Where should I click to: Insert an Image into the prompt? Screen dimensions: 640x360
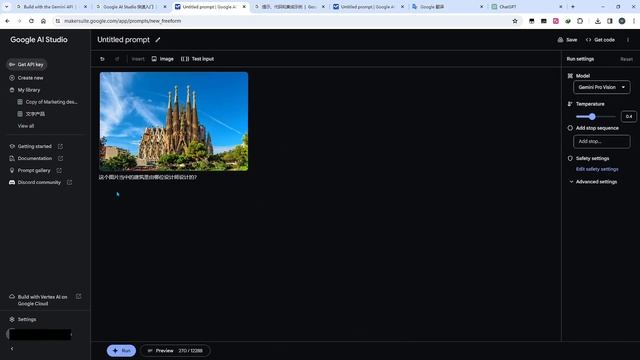click(162, 59)
